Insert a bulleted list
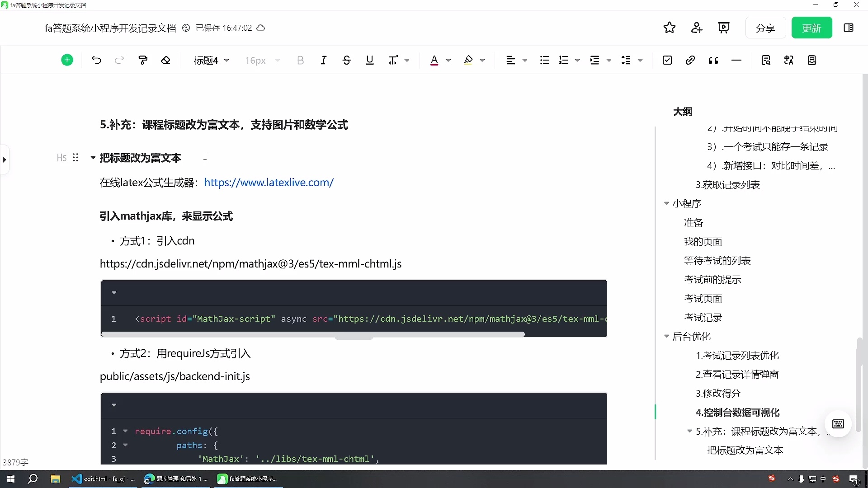 [544, 60]
